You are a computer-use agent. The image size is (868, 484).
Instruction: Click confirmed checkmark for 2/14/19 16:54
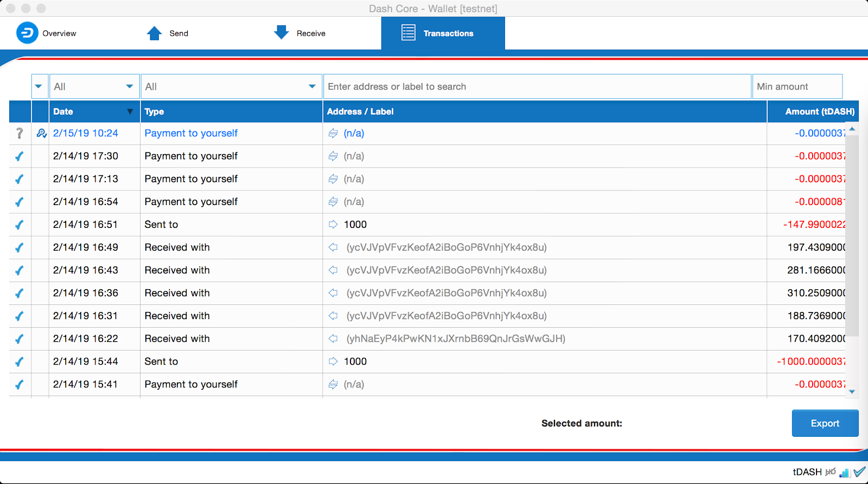20,202
